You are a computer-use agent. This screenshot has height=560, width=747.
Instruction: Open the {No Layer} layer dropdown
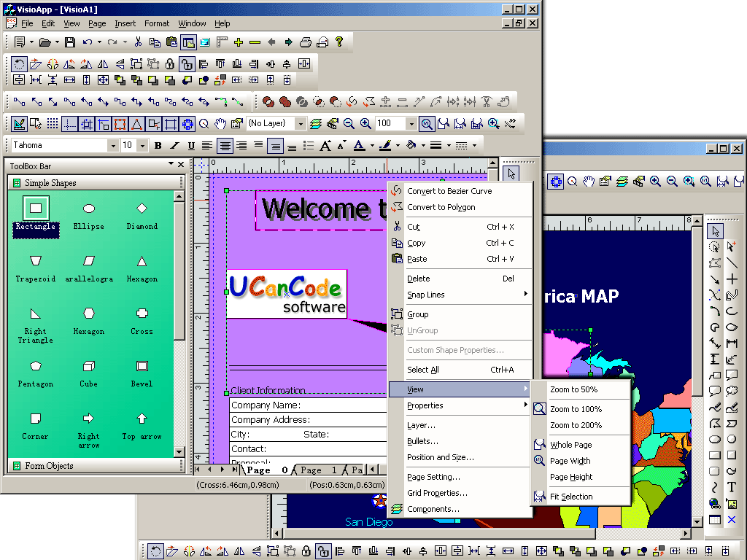click(301, 123)
